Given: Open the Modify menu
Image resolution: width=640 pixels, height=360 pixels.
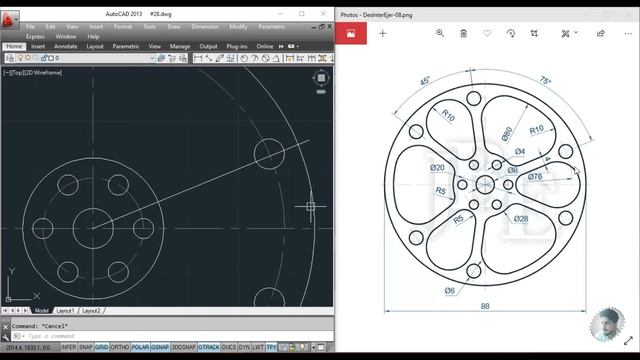Looking at the screenshot, I should point(238,27).
